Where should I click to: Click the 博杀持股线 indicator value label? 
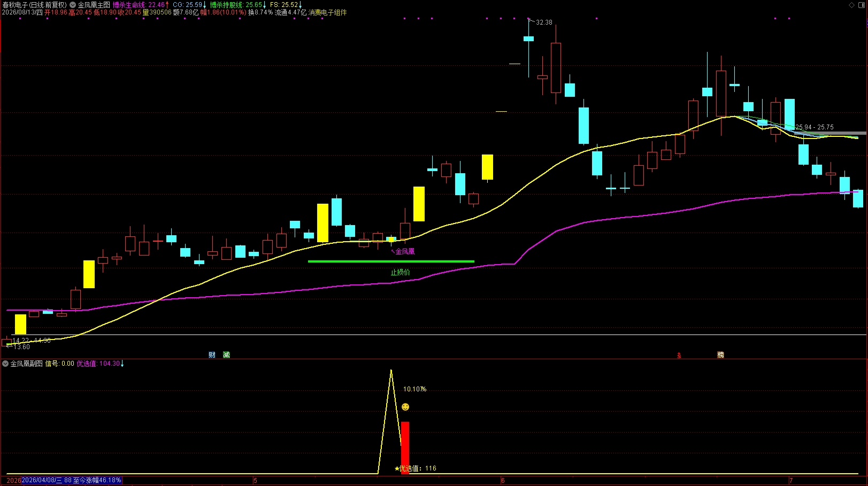(x=238, y=5)
